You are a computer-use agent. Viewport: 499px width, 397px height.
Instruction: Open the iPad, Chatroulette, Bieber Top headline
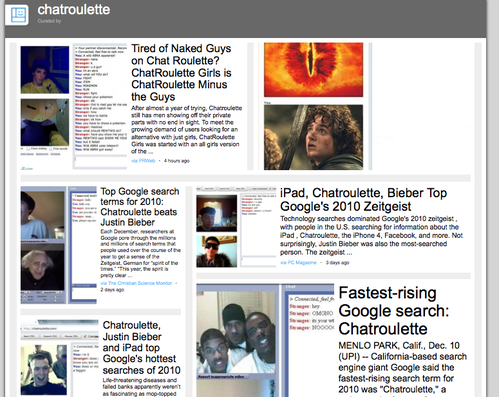363,199
